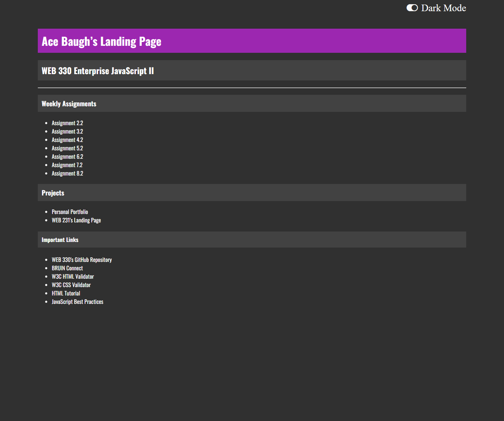The image size is (504, 421).
Task: Click the WEB 330 Enterprise JavaScript II heading
Action: click(98, 71)
